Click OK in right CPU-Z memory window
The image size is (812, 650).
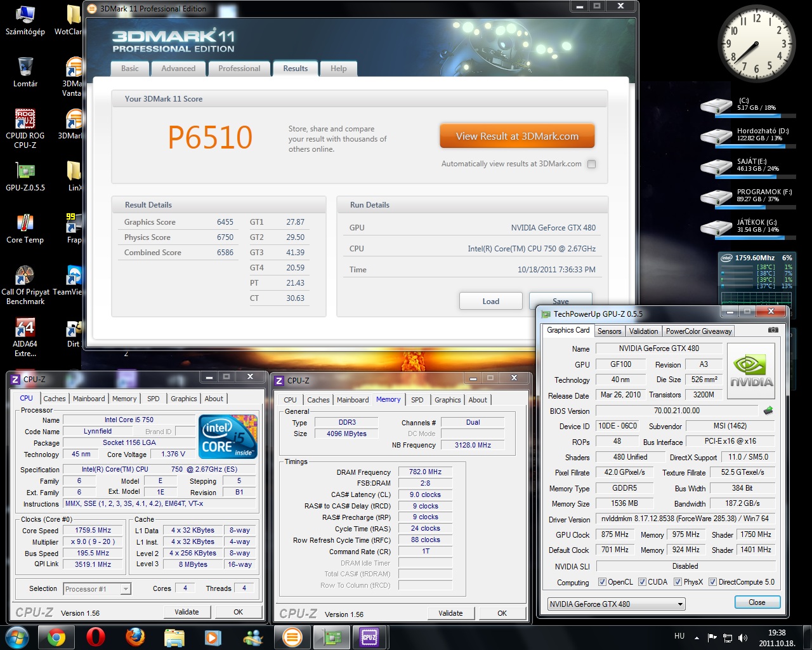502,613
